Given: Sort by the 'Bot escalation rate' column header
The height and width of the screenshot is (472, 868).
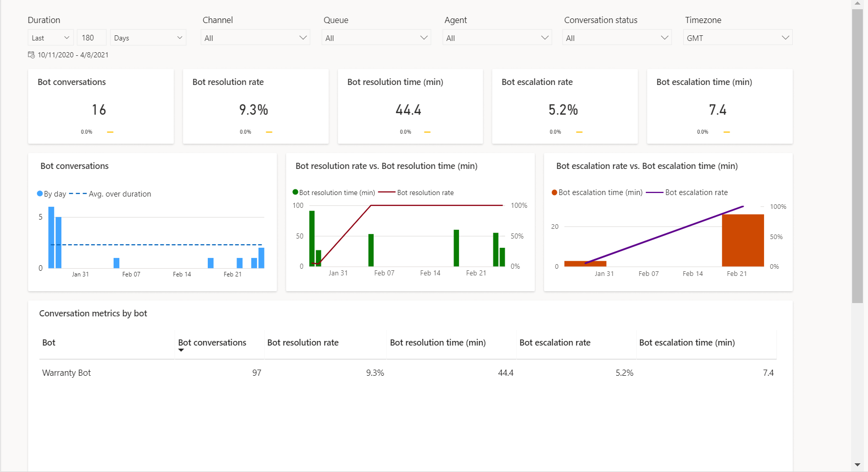Looking at the screenshot, I should coord(554,342).
